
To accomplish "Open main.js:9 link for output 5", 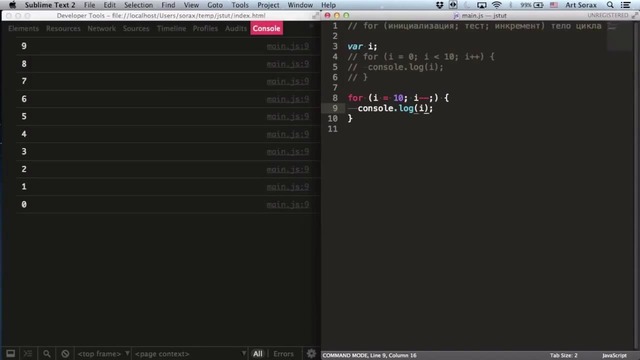I will (x=288, y=116).
